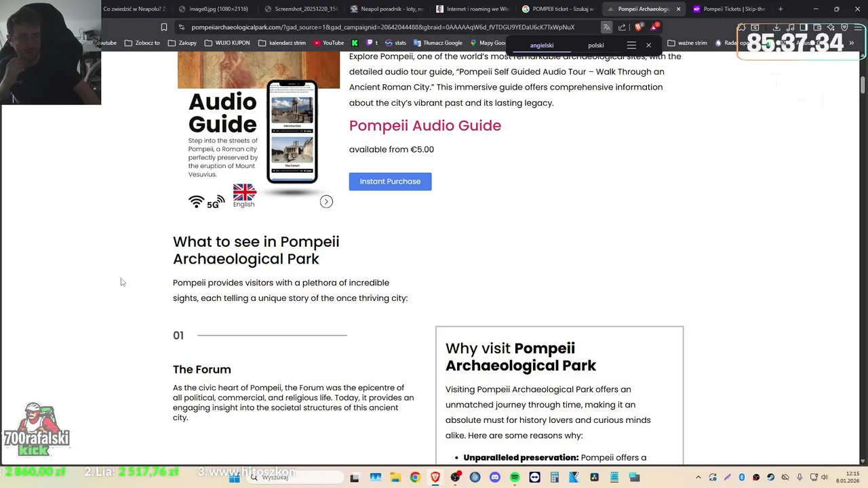
Task: Close the Pompeii Archaeological tab
Action: click(x=678, y=9)
